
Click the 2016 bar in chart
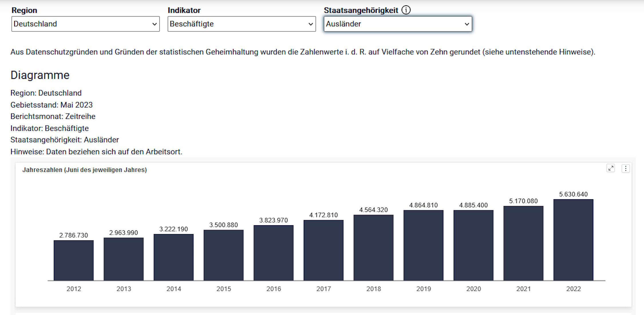[x=273, y=253]
